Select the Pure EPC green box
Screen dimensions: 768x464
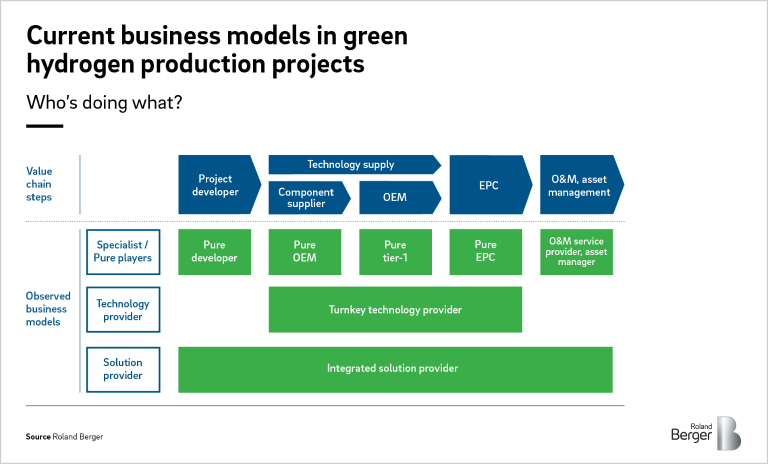[x=485, y=252]
